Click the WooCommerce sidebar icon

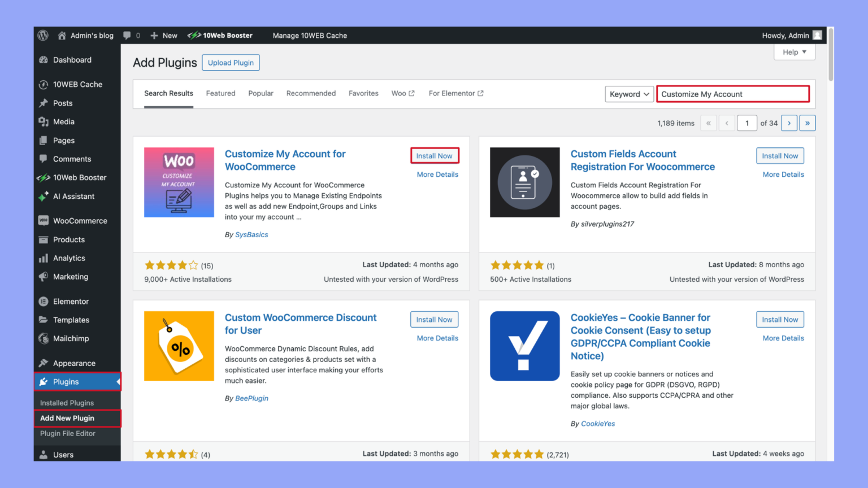coord(44,220)
